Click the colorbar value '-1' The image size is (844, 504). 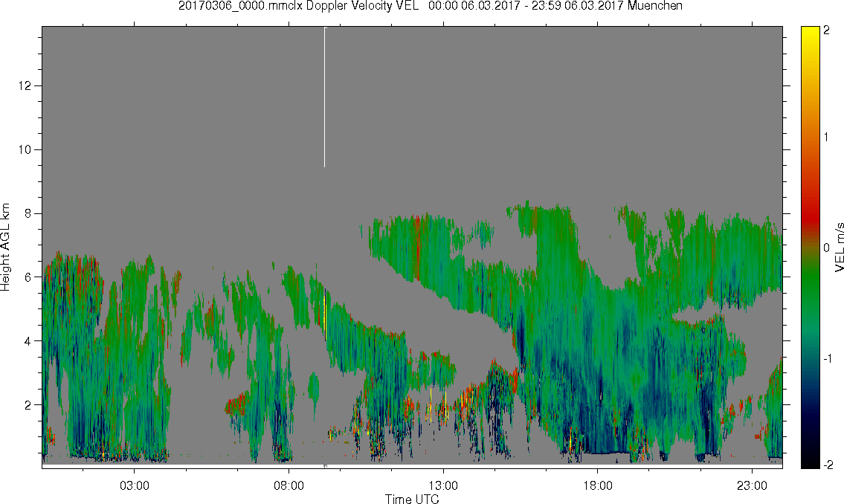click(x=828, y=358)
